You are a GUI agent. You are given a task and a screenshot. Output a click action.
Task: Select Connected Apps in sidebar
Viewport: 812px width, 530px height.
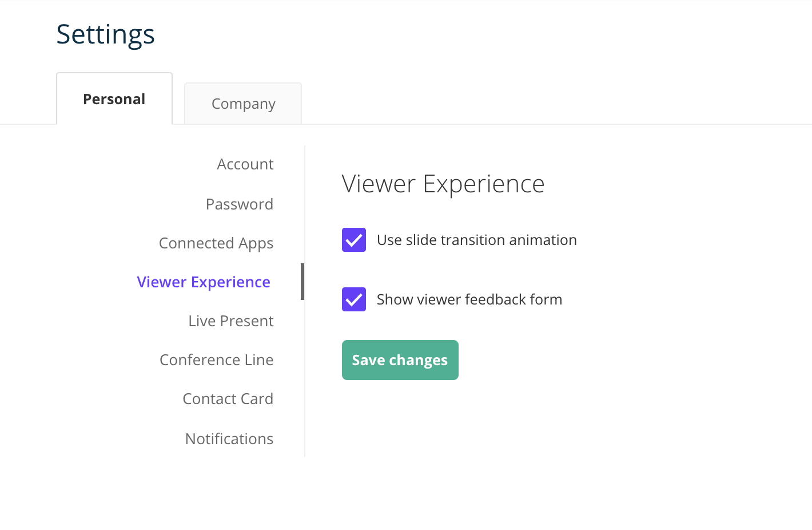pos(216,243)
